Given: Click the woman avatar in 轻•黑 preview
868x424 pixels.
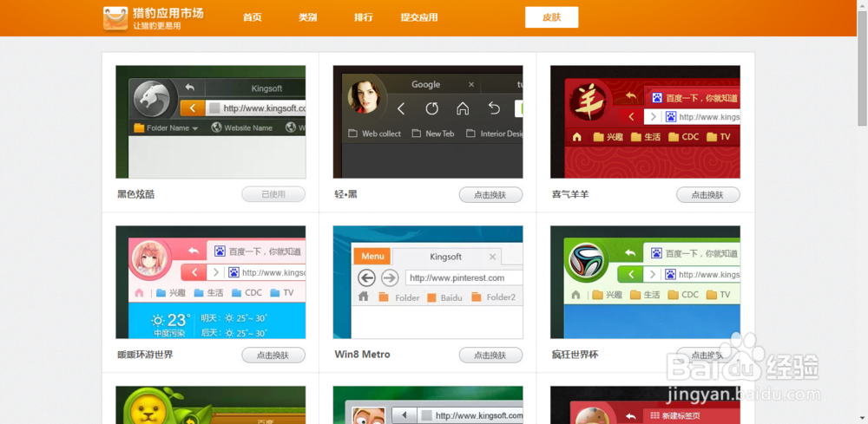Looking at the screenshot, I should coord(364,95).
